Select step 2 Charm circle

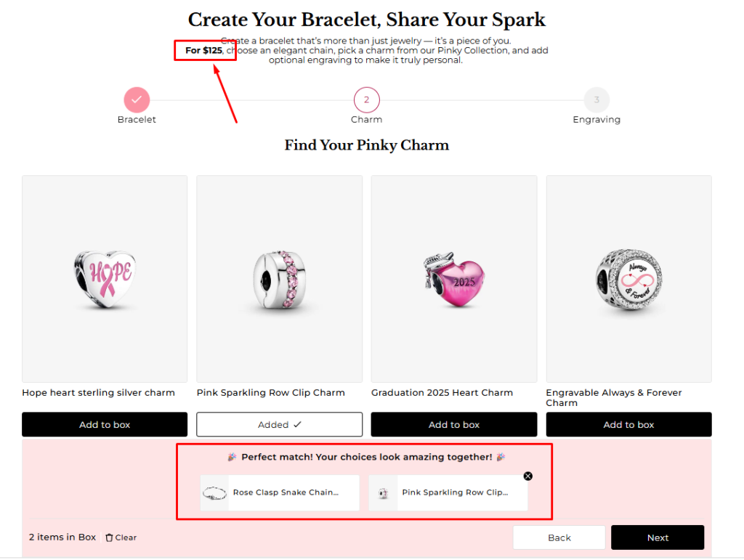point(366,100)
